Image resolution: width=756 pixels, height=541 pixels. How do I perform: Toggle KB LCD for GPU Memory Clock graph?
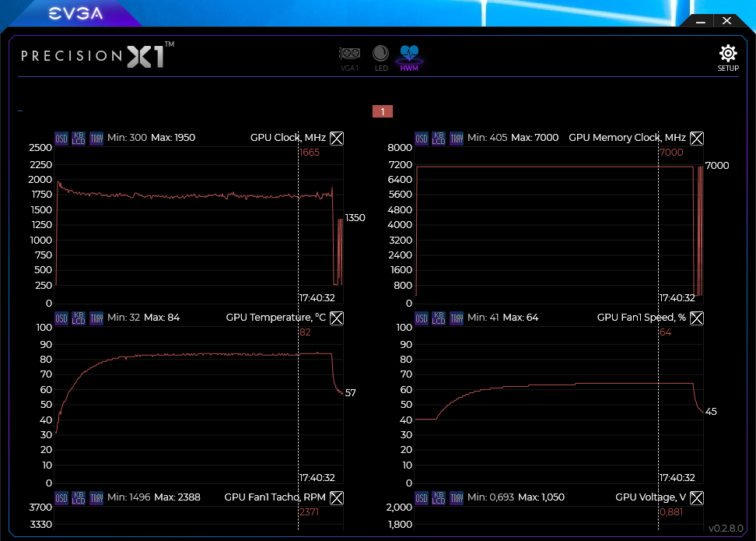[439, 139]
